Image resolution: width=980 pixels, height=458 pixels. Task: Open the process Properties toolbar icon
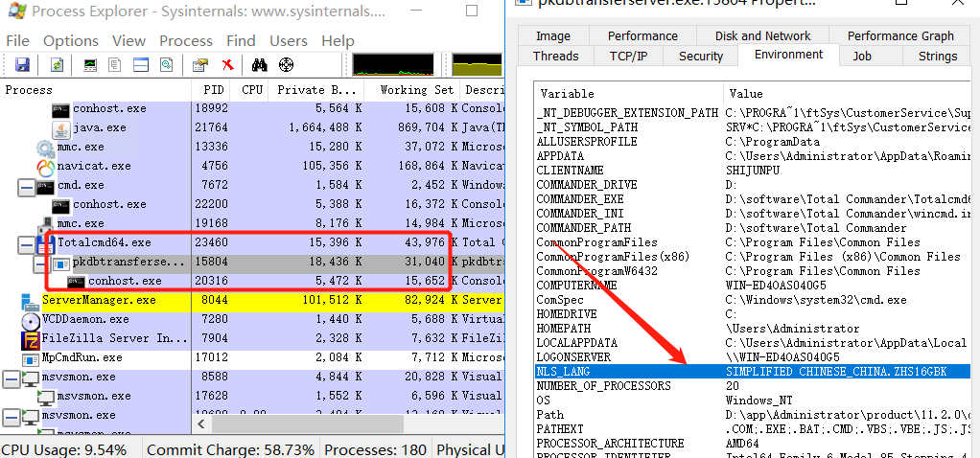(x=200, y=65)
